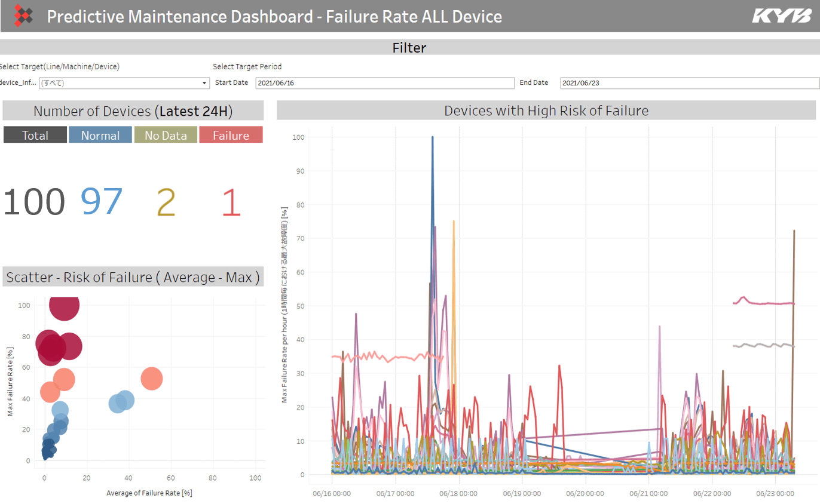Click the KYB logo in header

coord(781,16)
